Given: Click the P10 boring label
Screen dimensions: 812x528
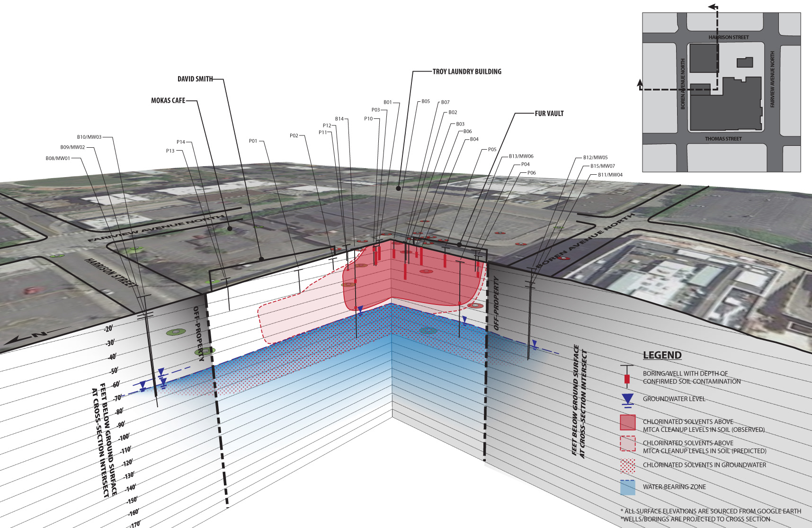Looking at the screenshot, I should (x=368, y=119).
